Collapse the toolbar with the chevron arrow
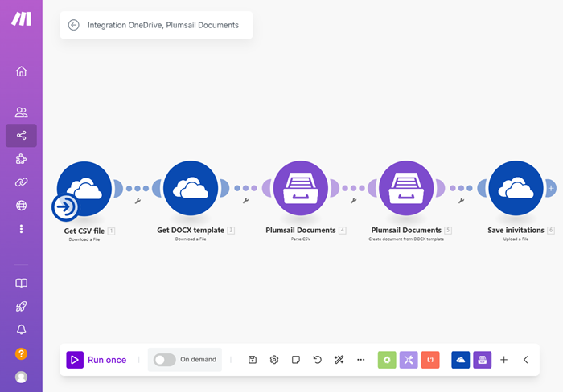 click(526, 360)
